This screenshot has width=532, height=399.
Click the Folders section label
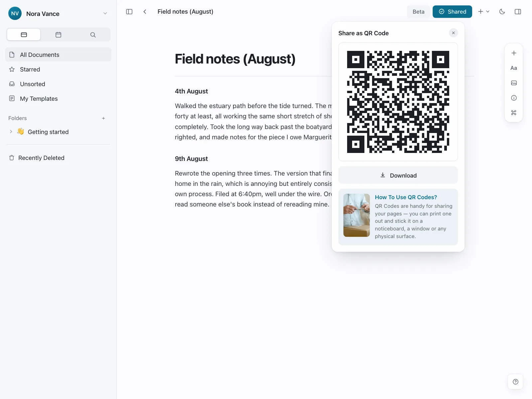[x=18, y=118]
